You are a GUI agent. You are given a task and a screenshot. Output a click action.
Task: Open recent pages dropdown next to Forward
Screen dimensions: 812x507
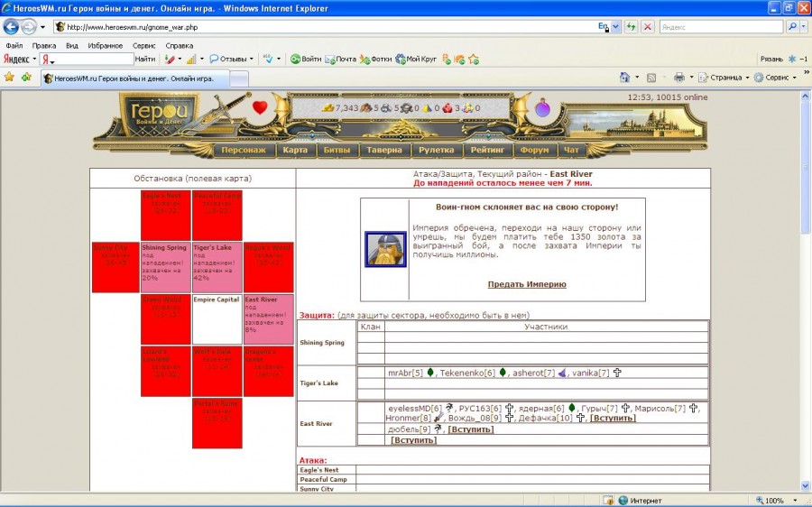(42, 27)
